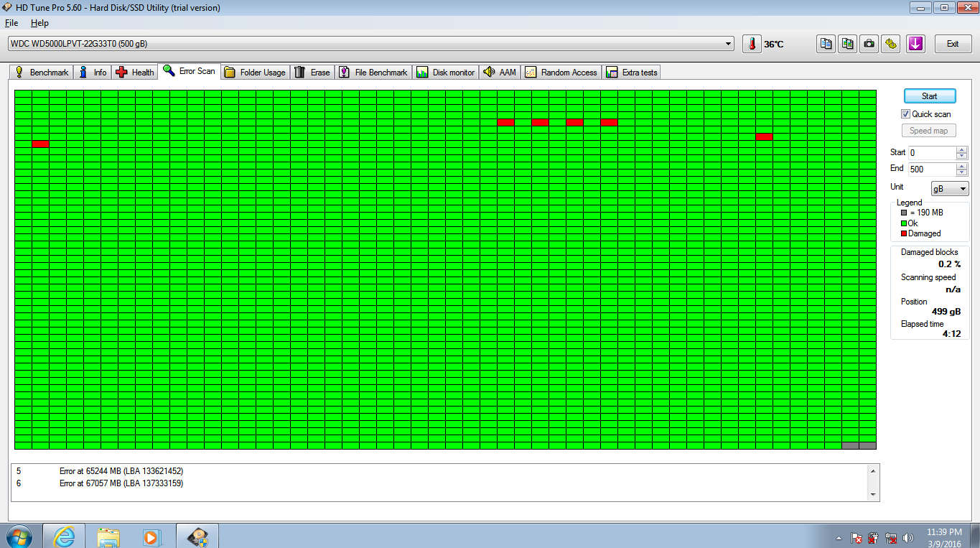Click the Speed map button
Image resolution: width=980 pixels, height=548 pixels.
click(x=929, y=131)
